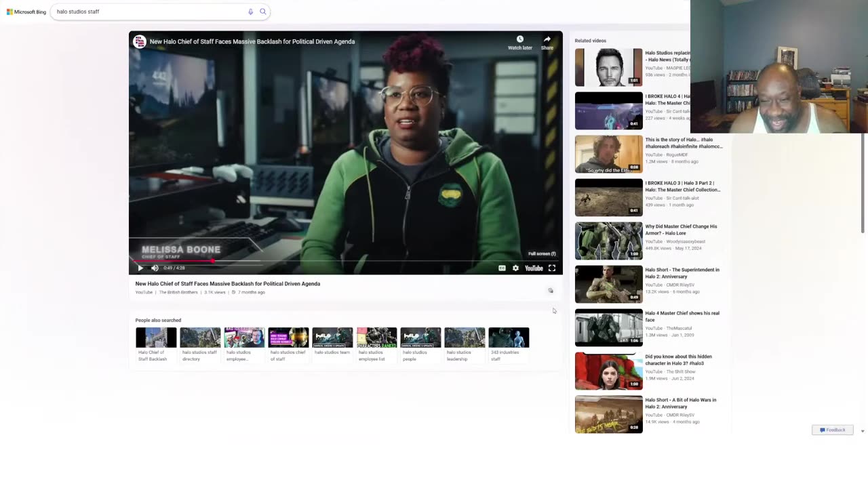Open 'Halo Studios replacing' related video thumbnail
Image resolution: width=868 pixels, height=488 pixels.
pyautogui.click(x=608, y=67)
